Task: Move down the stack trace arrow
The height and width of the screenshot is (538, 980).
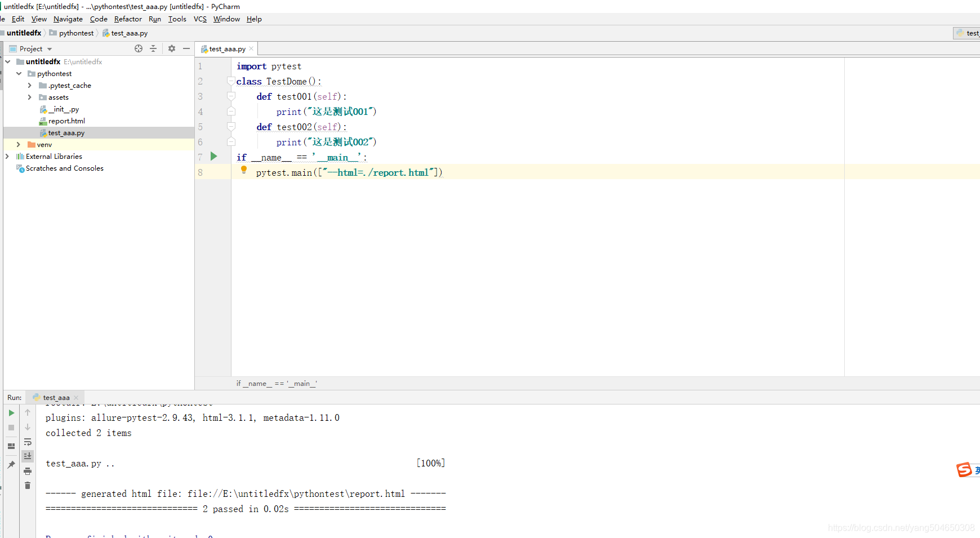Action: (x=28, y=427)
